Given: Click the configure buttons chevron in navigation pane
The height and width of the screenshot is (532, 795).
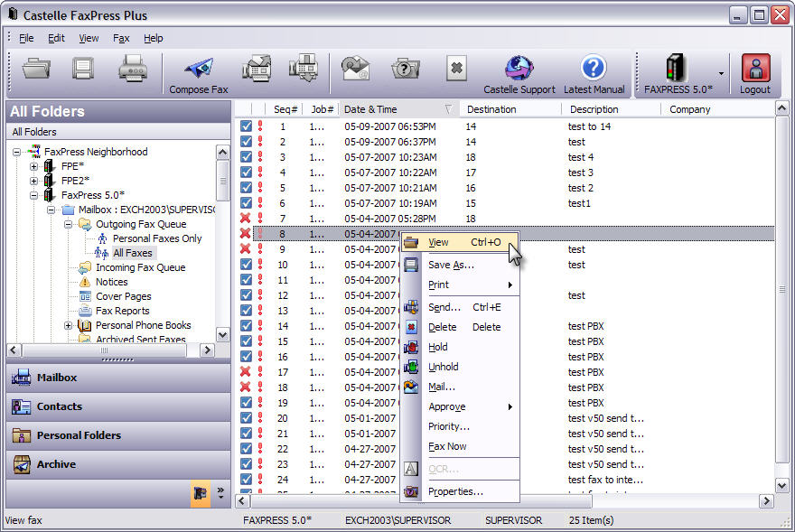Looking at the screenshot, I should [220, 493].
